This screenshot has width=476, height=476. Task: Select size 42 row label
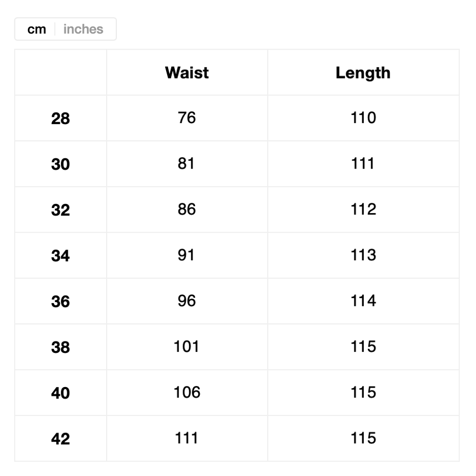[61, 439]
